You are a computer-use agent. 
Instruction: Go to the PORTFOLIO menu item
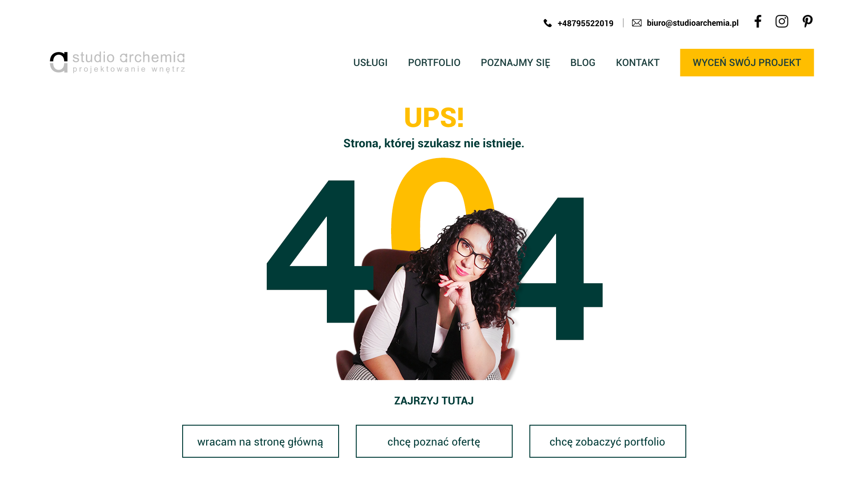point(434,62)
